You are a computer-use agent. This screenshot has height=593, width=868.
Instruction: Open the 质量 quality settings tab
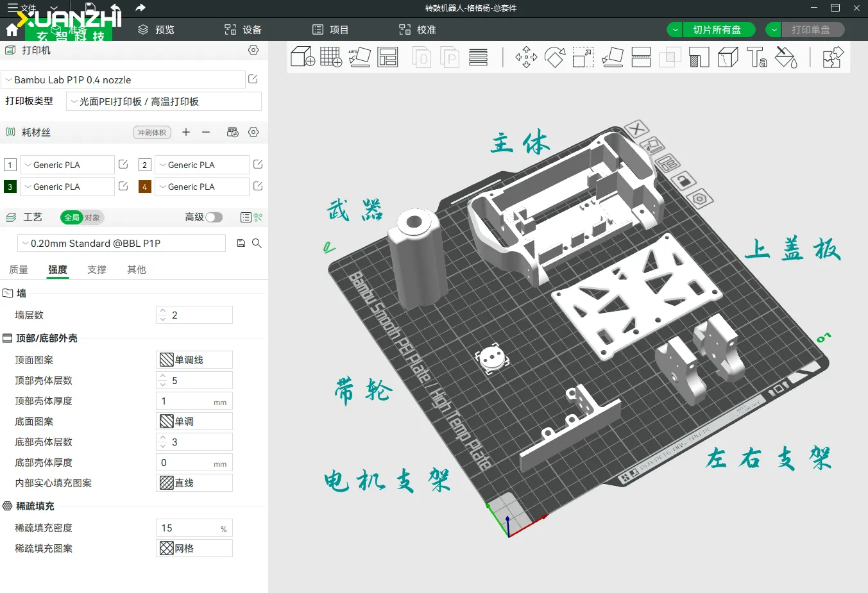tap(19, 269)
